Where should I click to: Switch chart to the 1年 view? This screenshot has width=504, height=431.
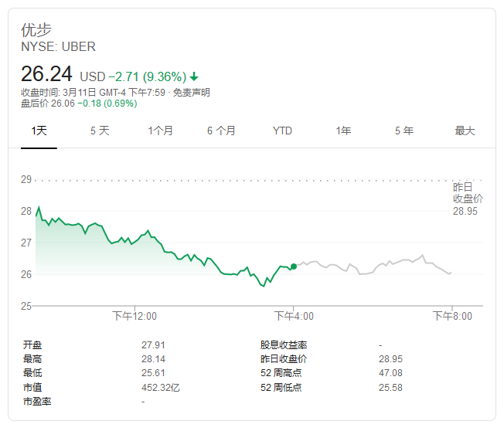tap(343, 131)
